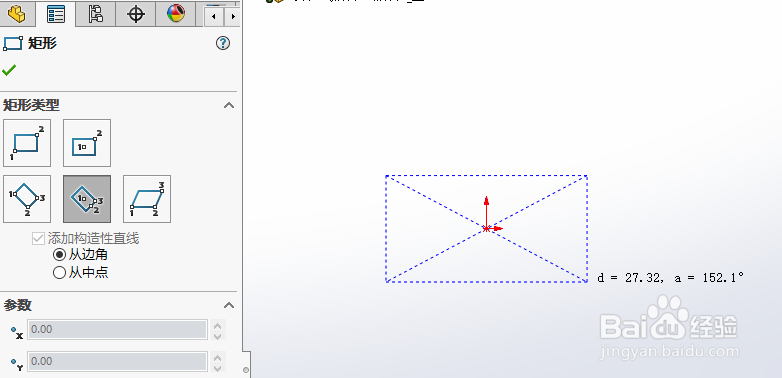Collapse the 参数 section
Viewport: 782px width, 378px height.
point(229,305)
